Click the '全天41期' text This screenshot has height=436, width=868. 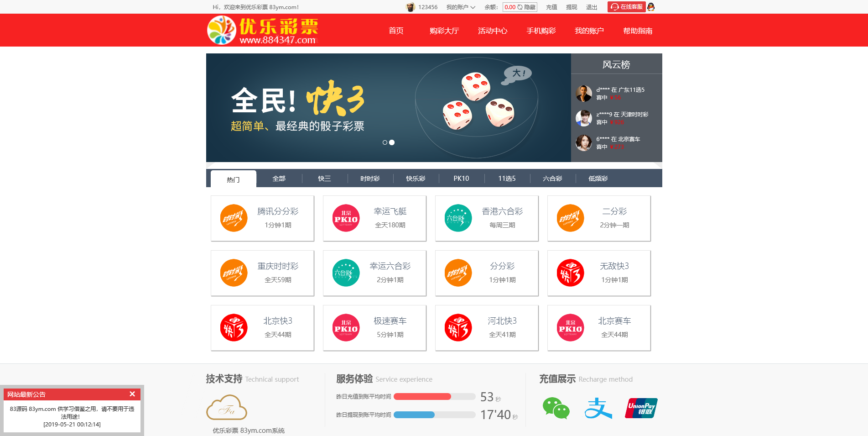tap(502, 335)
